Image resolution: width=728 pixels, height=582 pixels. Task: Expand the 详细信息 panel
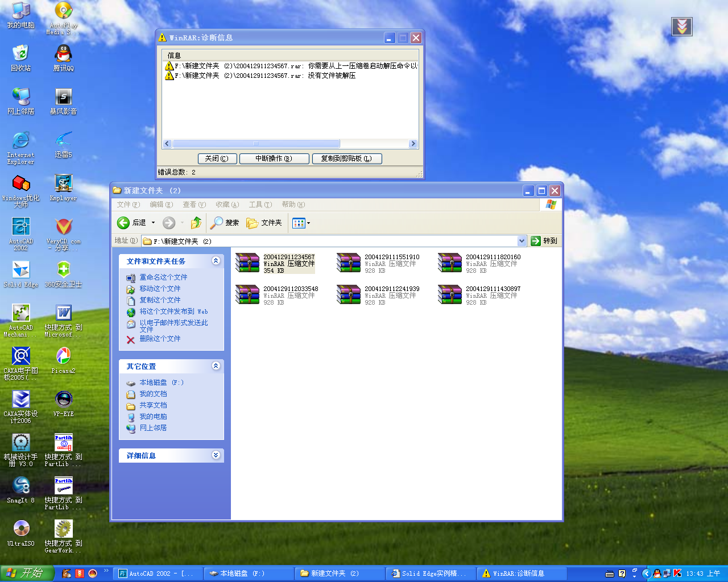pyautogui.click(x=216, y=455)
